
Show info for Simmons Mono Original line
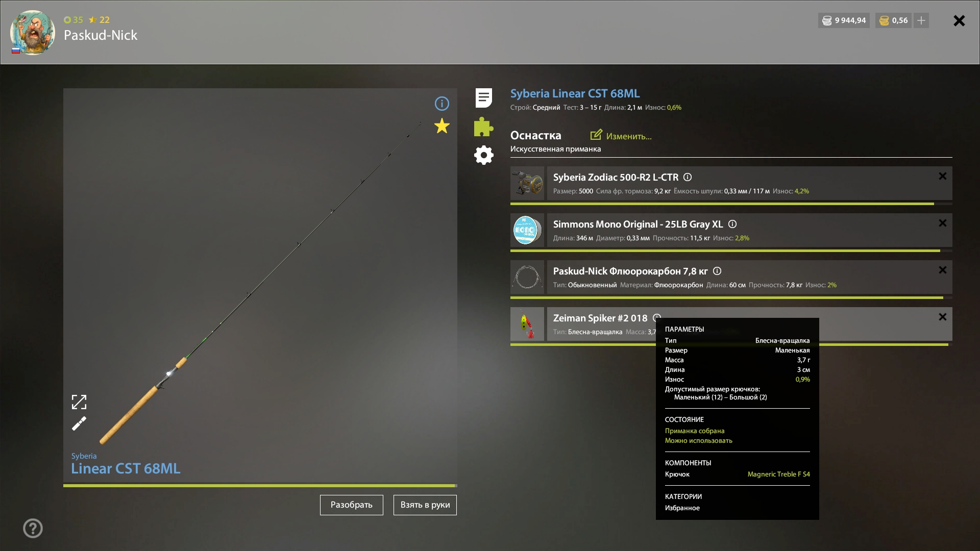732,224
